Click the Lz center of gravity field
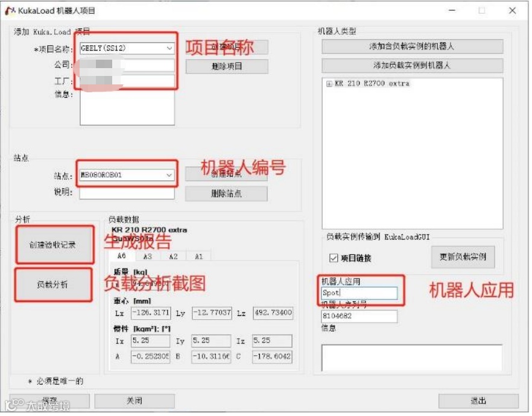This screenshot has height=416, width=532. point(273,312)
